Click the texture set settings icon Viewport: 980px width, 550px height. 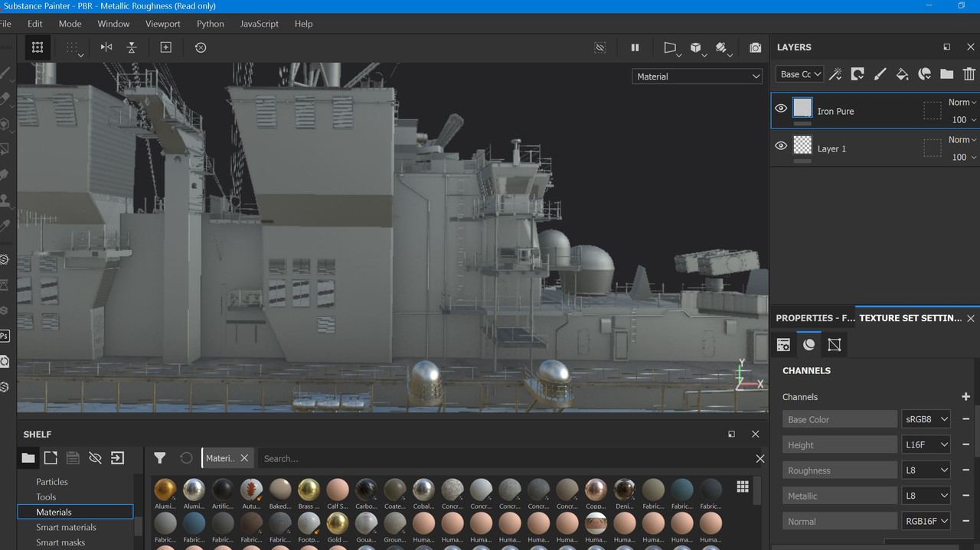[783, 345]
